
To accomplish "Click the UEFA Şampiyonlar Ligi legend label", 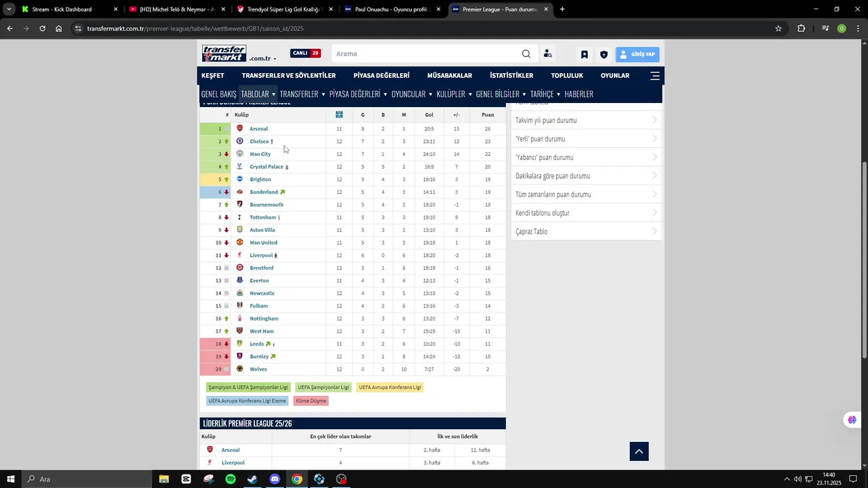I will pyautogui.click(x=323, y=387).
